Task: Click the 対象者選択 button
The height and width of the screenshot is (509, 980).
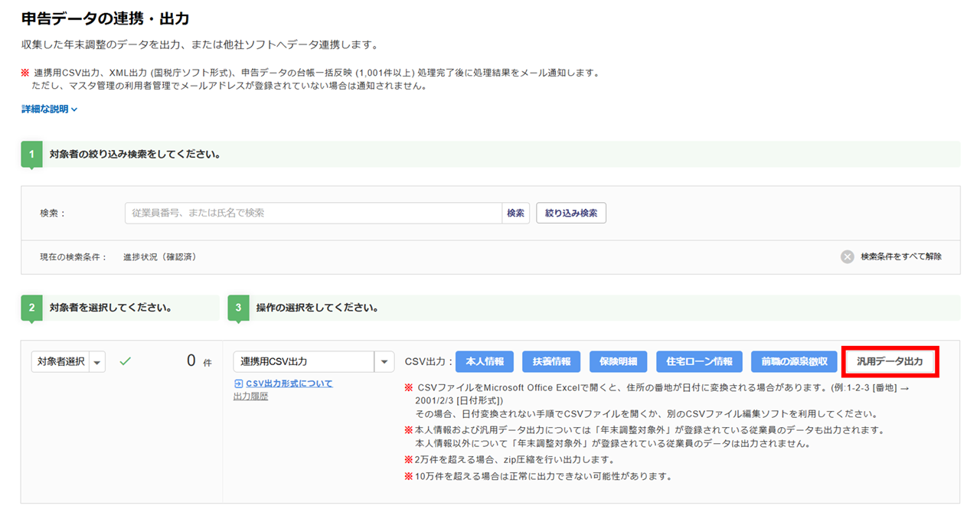Action: (x=60, y=361)
